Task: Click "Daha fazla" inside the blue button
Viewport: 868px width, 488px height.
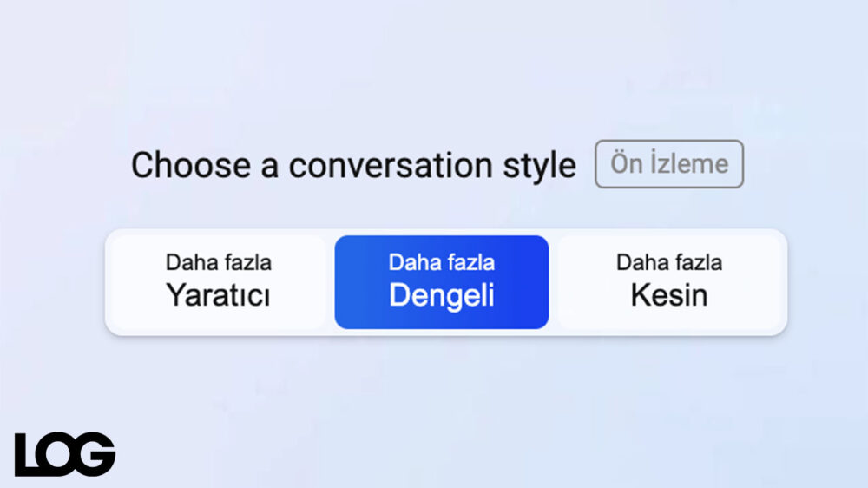Action: pos(441,262)
